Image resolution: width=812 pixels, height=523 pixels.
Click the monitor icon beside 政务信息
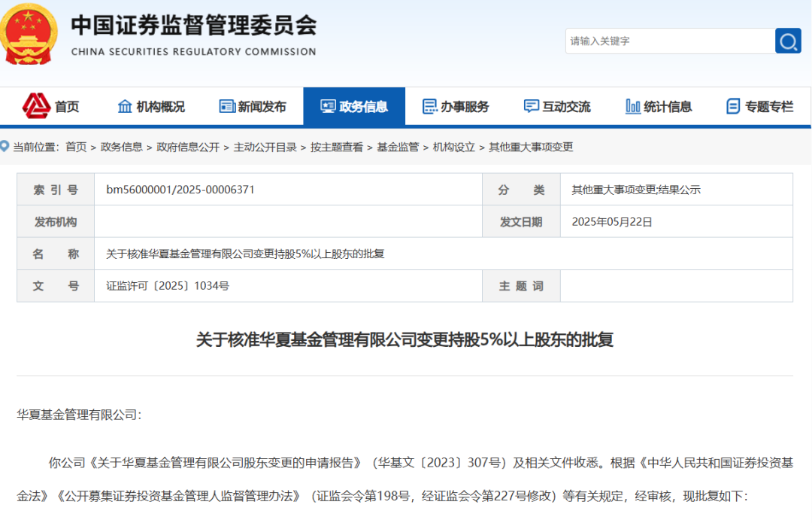tap(328, 106)
